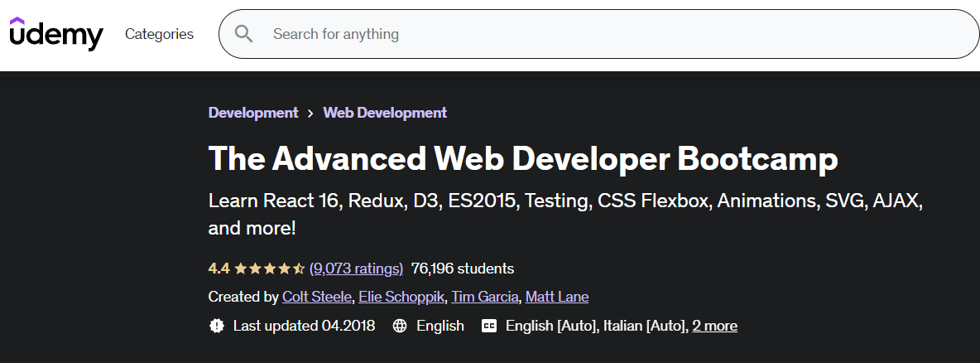The image size is (980, 363).
Task: Open instructor Elie Schoppik's profile
Action: (402, 297)
